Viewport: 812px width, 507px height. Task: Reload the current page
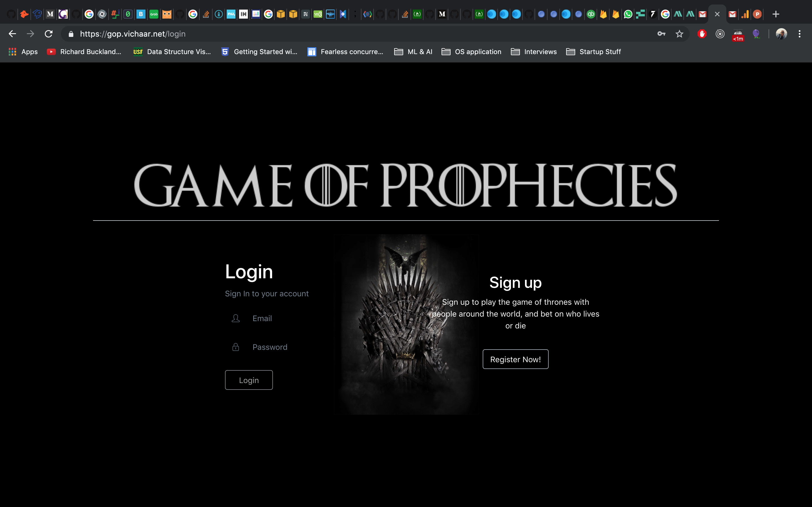point(48,34)
